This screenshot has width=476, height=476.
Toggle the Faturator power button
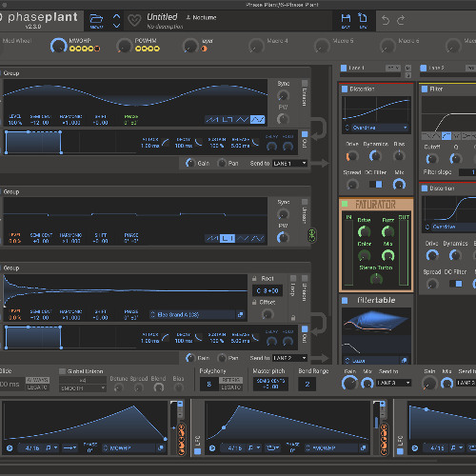coord(345,204)
